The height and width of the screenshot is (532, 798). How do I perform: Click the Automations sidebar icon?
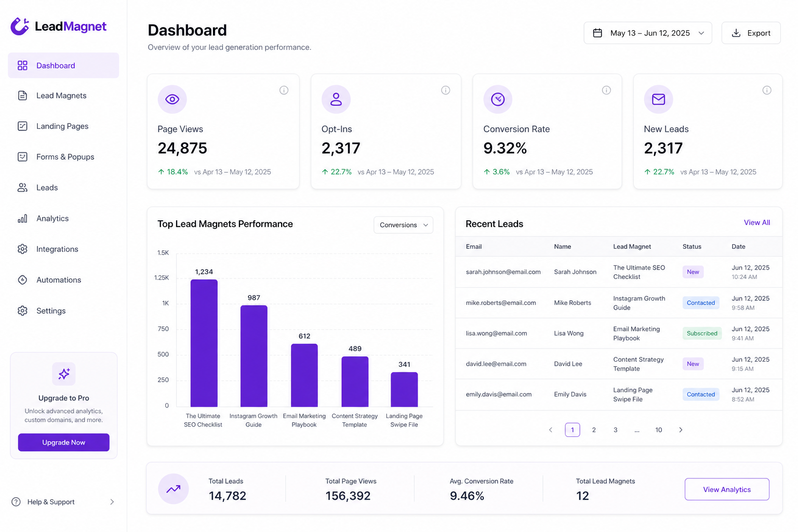(x=22, y=280)
